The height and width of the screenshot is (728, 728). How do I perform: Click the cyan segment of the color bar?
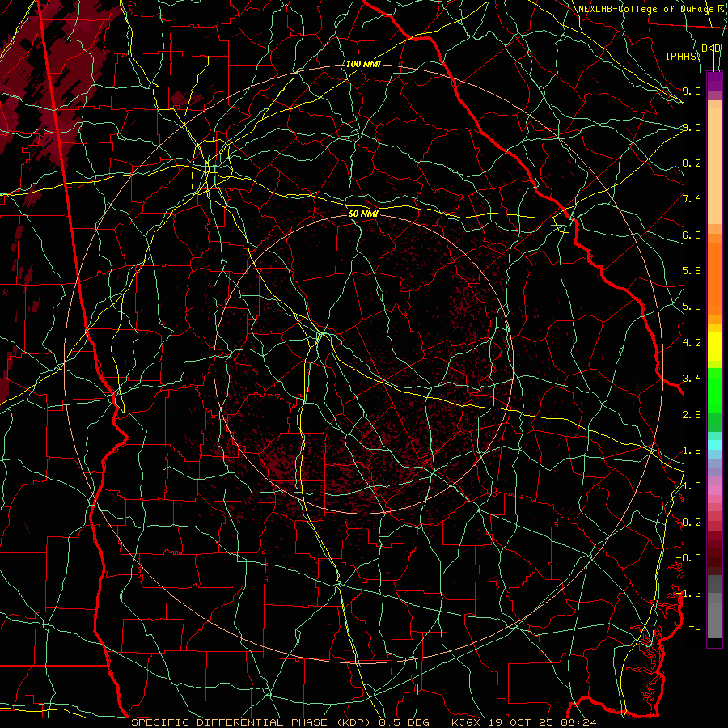click(714, 445)
